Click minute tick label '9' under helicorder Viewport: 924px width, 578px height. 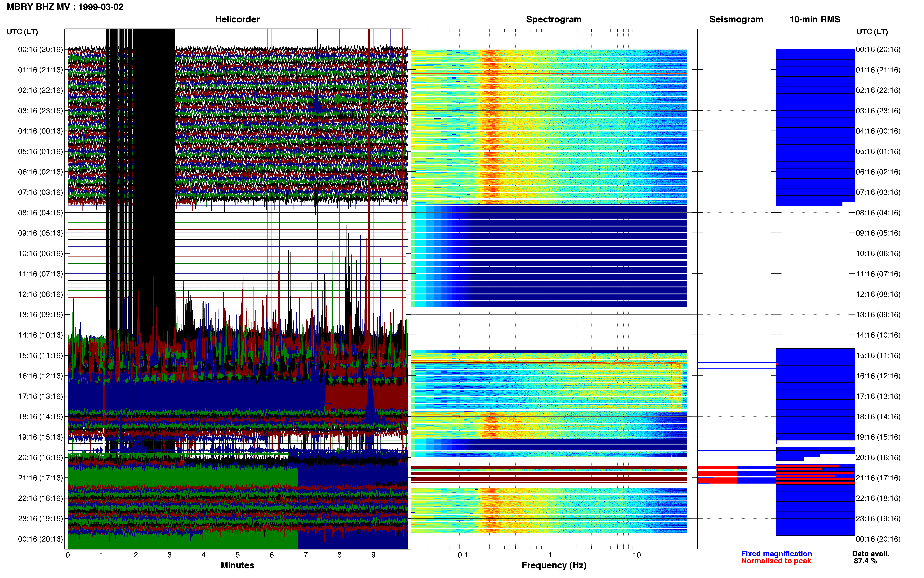pyautogui.click(x=373, y=555)
